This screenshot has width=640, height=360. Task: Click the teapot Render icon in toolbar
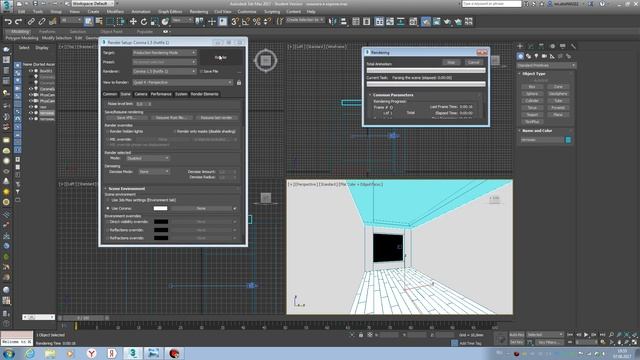click(447, 22)
